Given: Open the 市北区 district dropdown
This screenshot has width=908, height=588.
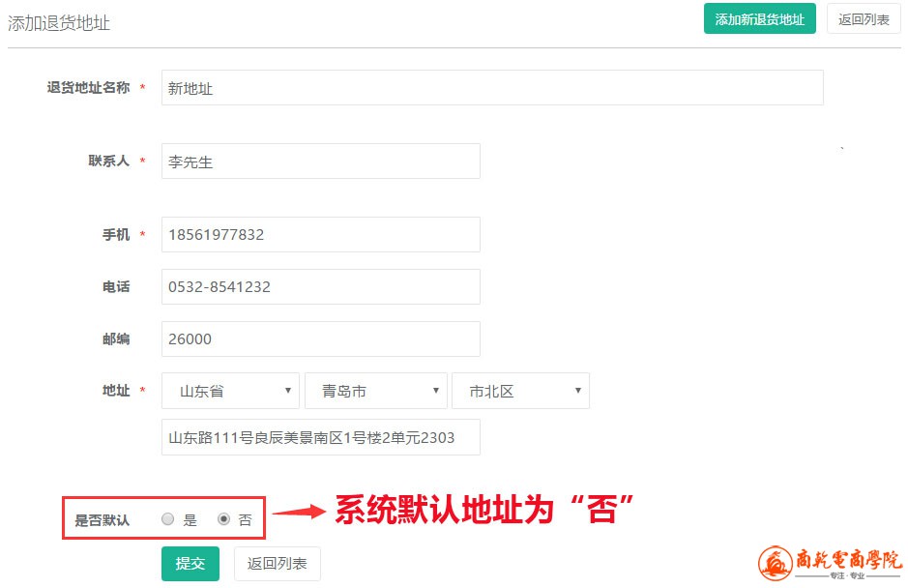Looking at the screenshot, I should point(520,392).
